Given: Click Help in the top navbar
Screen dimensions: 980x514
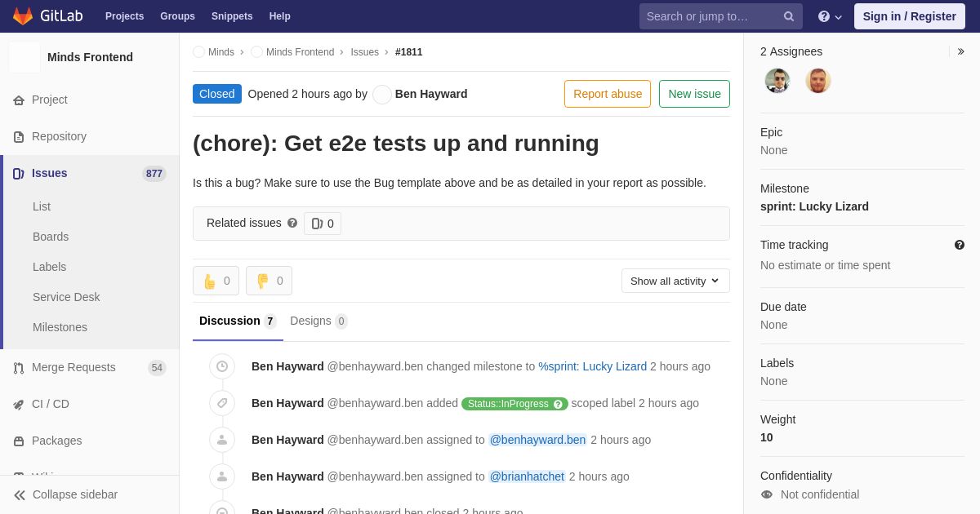Looking at the screenshot, I should (280, 16).
